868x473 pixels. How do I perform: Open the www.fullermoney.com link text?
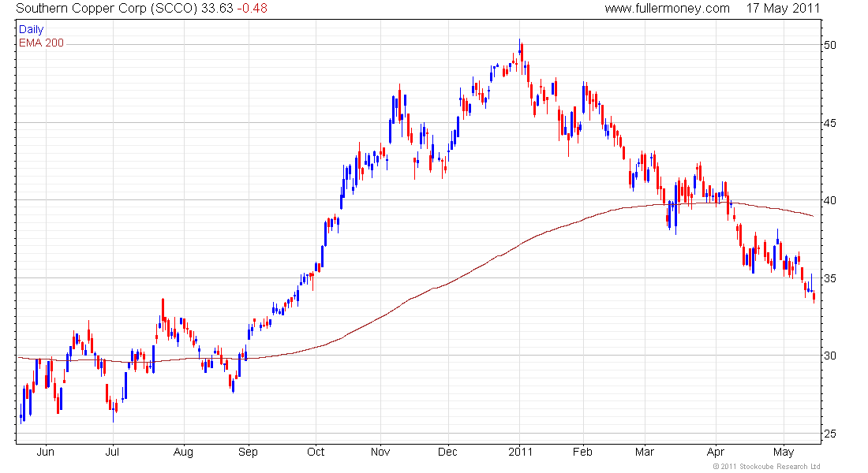[x=667, y=9]
